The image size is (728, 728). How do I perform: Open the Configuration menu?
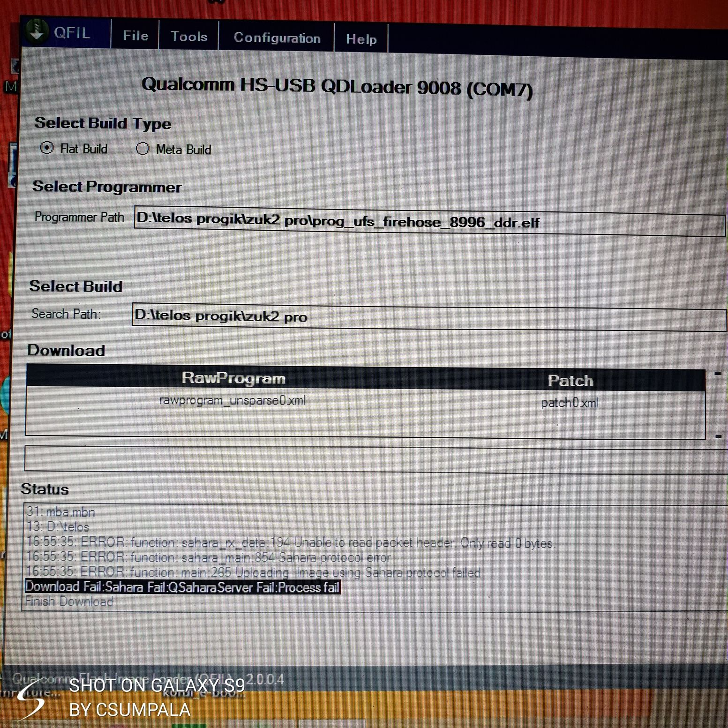coord(277,38)
